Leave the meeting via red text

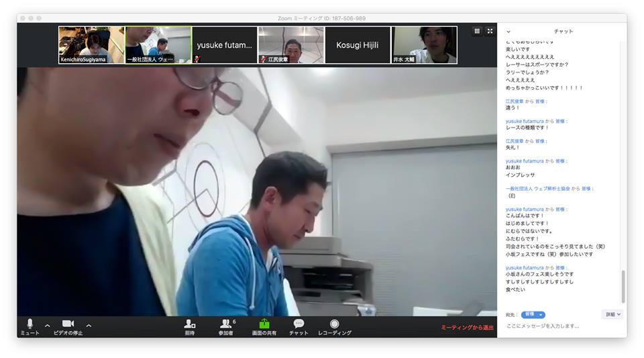point(467,328)
